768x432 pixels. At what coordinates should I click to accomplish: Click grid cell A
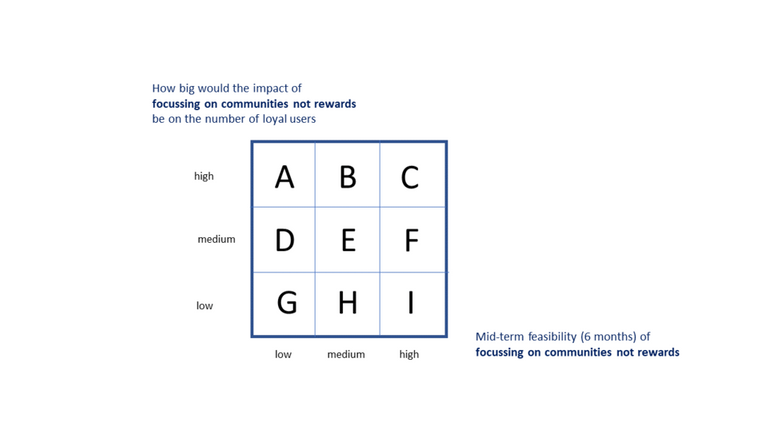pos(284,176)
